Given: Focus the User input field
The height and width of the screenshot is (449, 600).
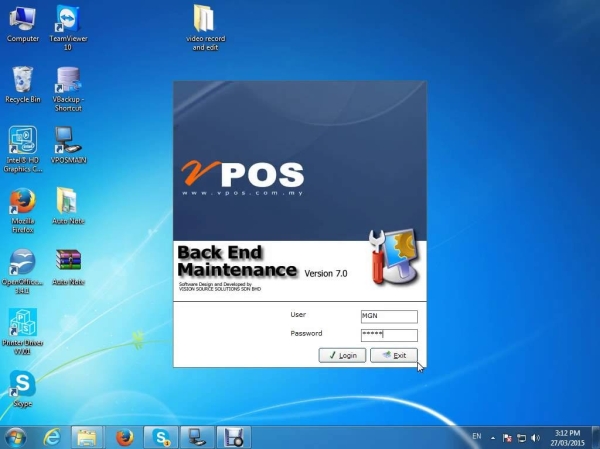Looking at the screenshot, I should point(389,316).
